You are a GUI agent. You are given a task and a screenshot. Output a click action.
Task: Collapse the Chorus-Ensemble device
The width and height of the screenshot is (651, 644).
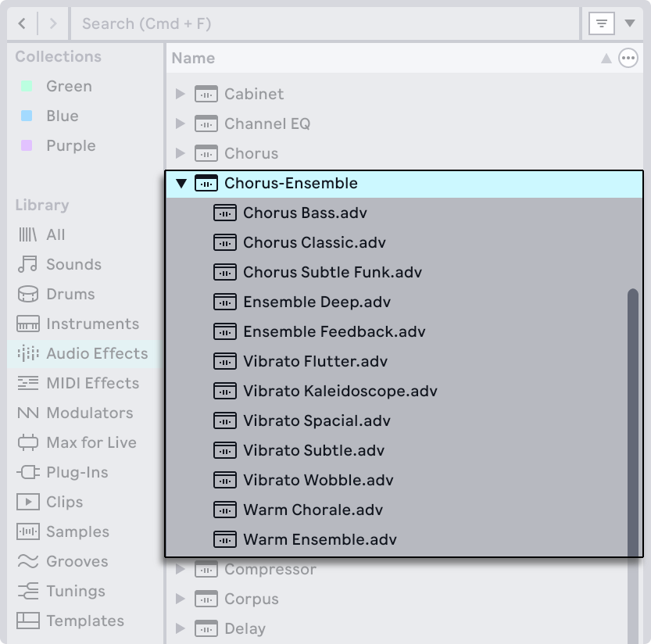[x=181, y=183]
